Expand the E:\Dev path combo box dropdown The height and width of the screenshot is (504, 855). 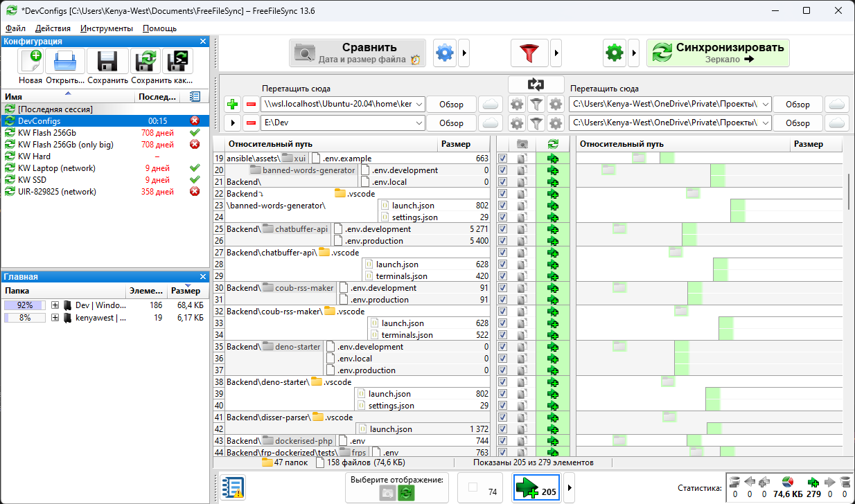click(x=419, y=123)
